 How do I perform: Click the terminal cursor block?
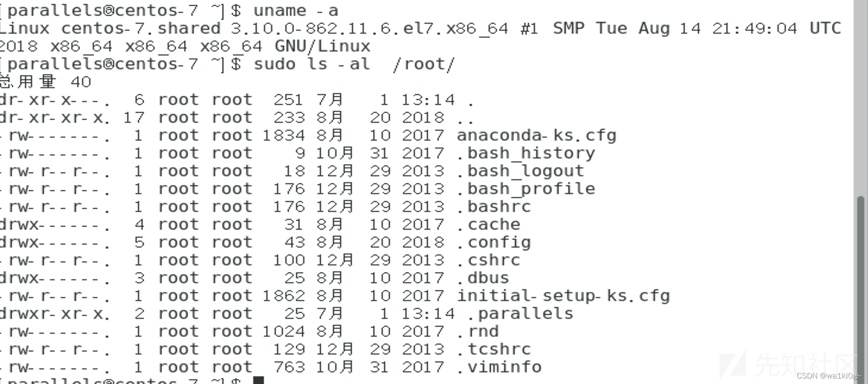pyautogui.click(x=258, y=380)
